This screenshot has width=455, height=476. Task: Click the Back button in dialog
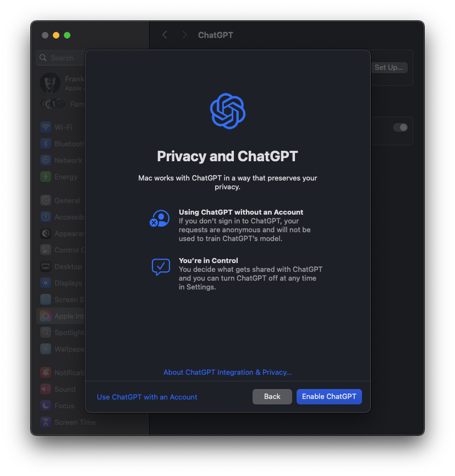[272, 396]
